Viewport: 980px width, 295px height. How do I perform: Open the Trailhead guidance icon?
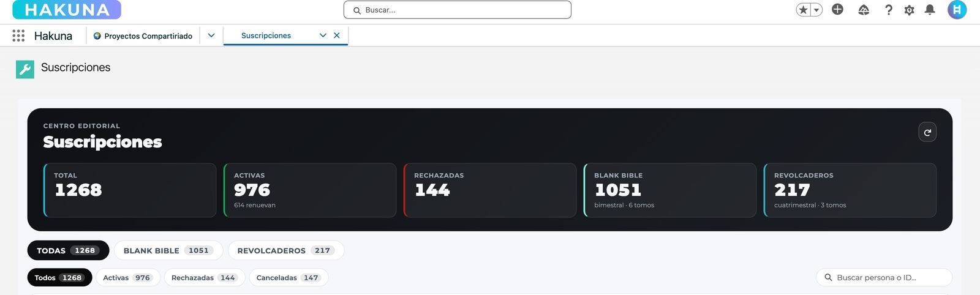pos(864,10)
